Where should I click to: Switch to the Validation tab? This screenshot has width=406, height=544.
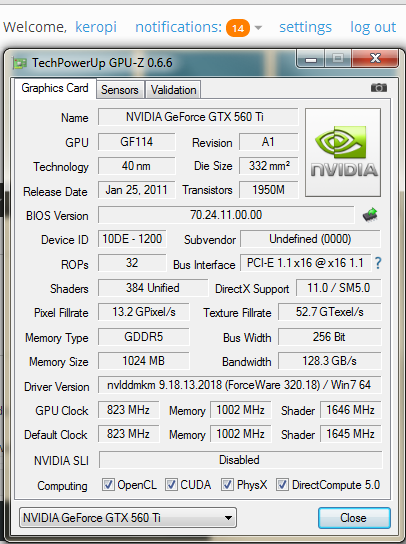point(173,90)
